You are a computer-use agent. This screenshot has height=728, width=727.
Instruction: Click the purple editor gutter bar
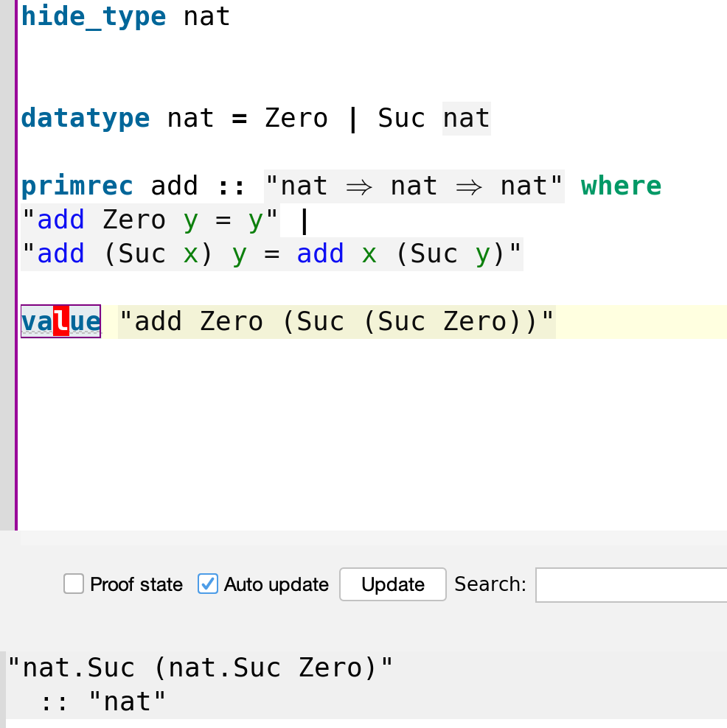15,265
